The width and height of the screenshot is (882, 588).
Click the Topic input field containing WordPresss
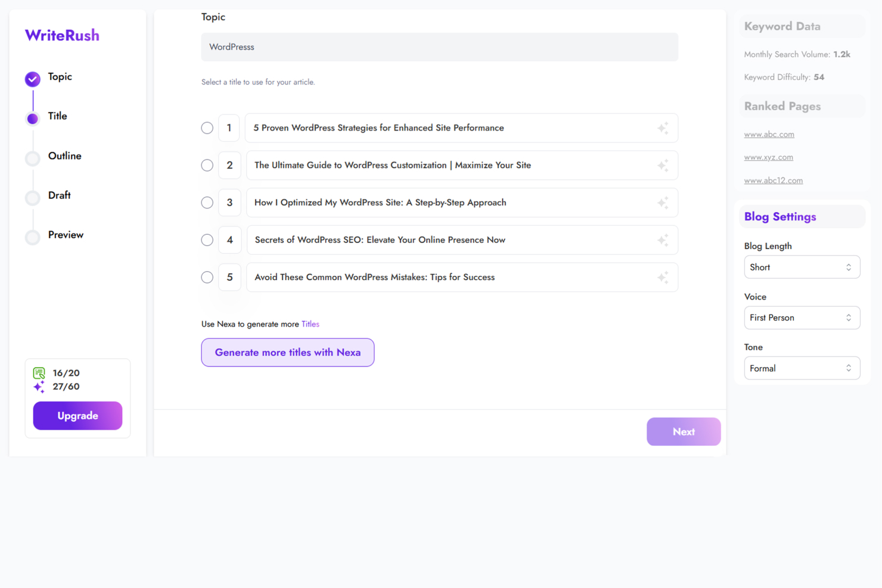(439, 46)
